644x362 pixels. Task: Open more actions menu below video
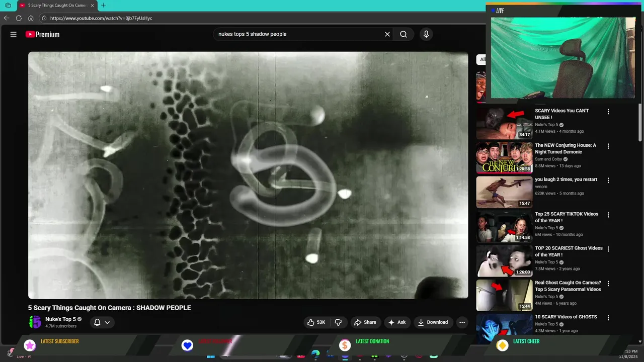coord(462,322)
